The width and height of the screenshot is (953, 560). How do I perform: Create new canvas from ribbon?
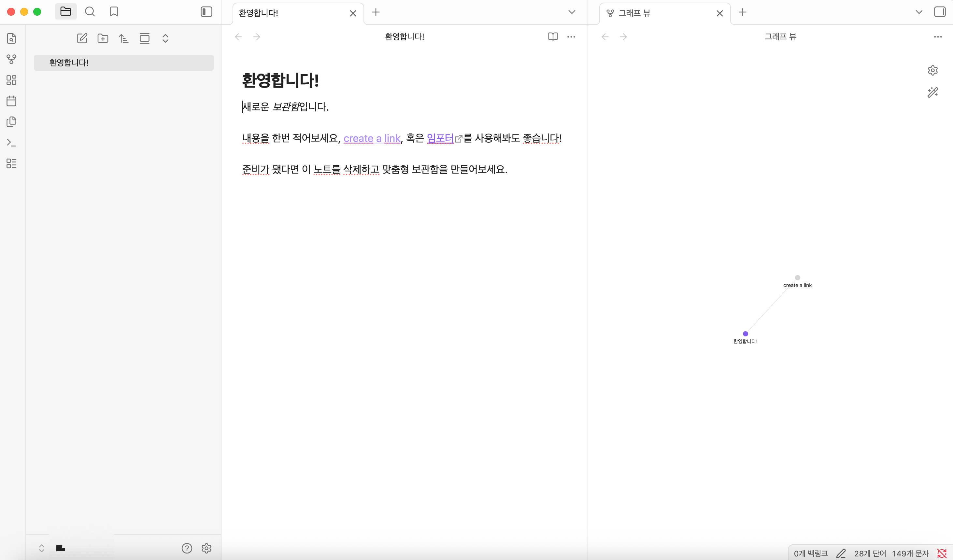pyautogui.click(x=12, y=80)
